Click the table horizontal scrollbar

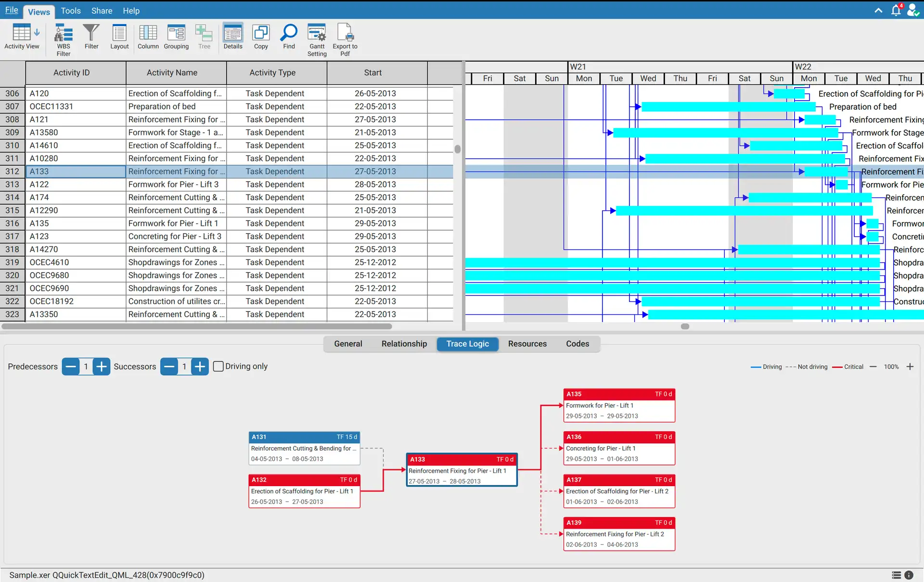click(197, 326)
